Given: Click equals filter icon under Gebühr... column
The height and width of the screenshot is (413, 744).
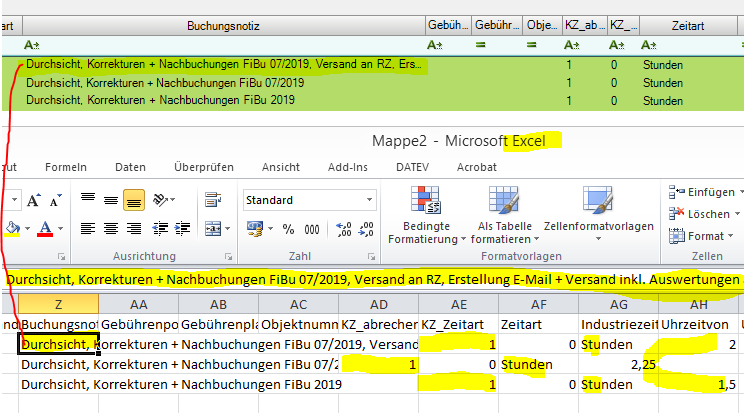Looking at the screenshot, I should (481, 45).
